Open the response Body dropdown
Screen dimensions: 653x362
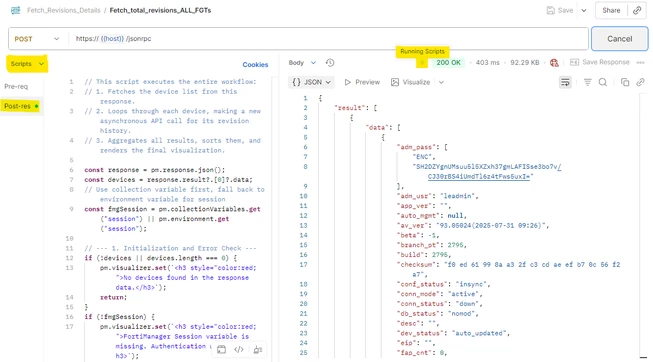point(302,62)
